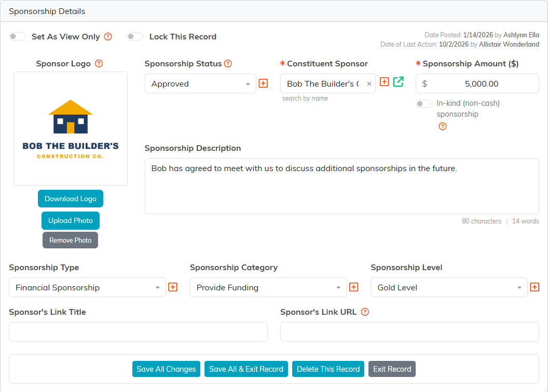Image resolution: width=548 pixels, height=392 pixels.
Task: Click the Bob The Builder's logo image
Action: (x=71, y=129)
